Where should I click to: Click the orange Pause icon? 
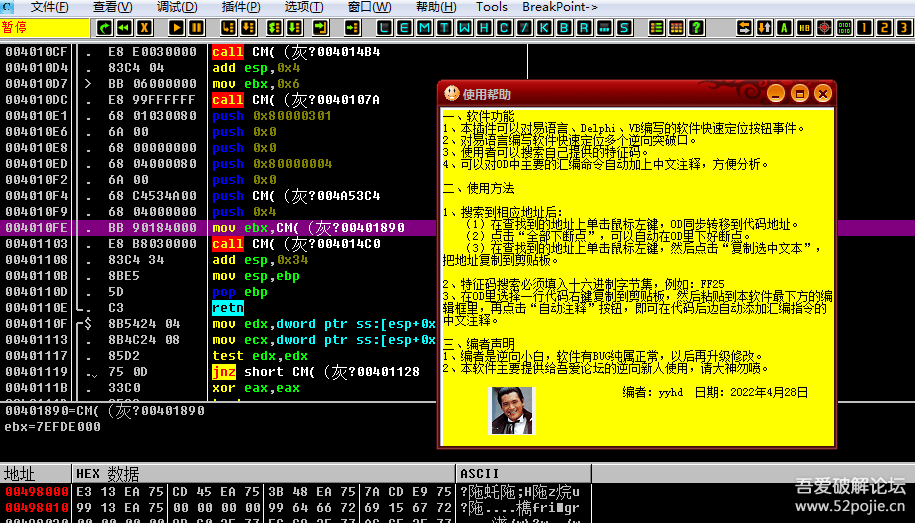(x=197, y=27)
